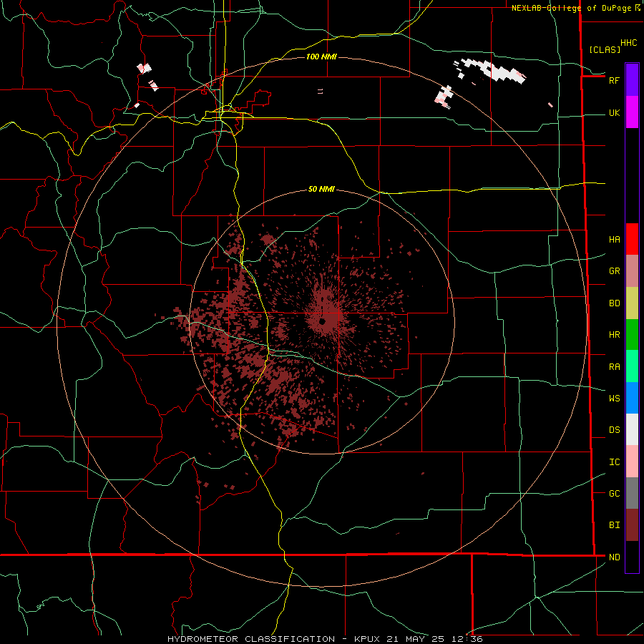644x644 pixels.
Task: Click the NEXLAB-College of DuPage text
Action: coord(571,8)
